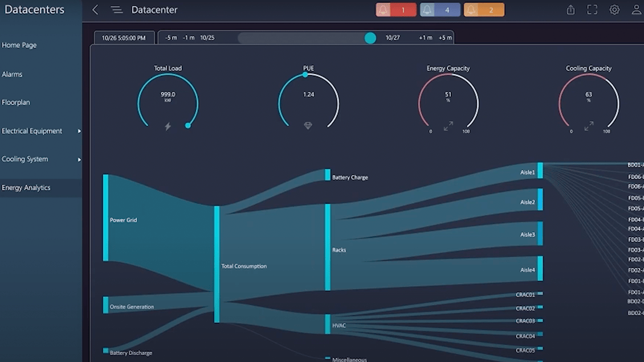Image resolution: width=644 pixels, height=362 pixels.
Task: Click the back arrow icon
Action: tap(95, 10)
